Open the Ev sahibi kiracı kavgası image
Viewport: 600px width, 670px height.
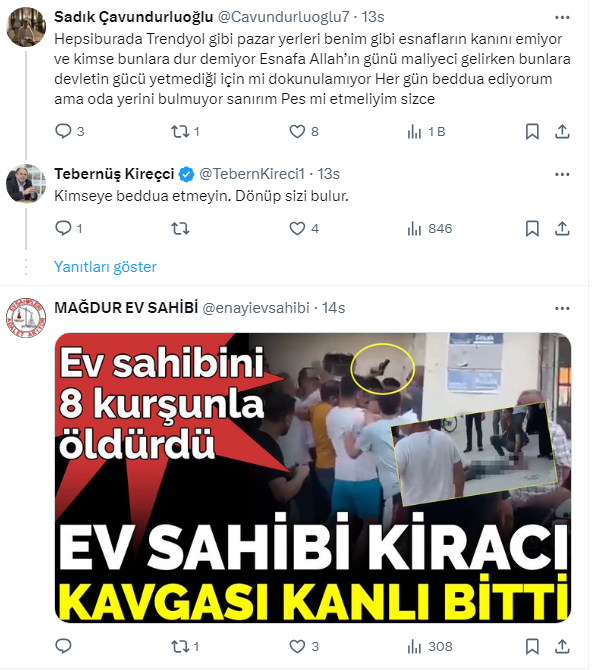313,477
